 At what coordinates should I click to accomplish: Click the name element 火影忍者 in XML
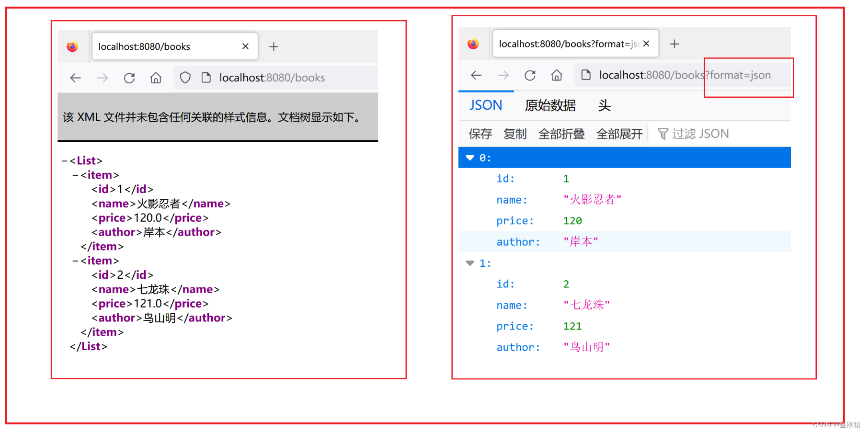point(161,204)
